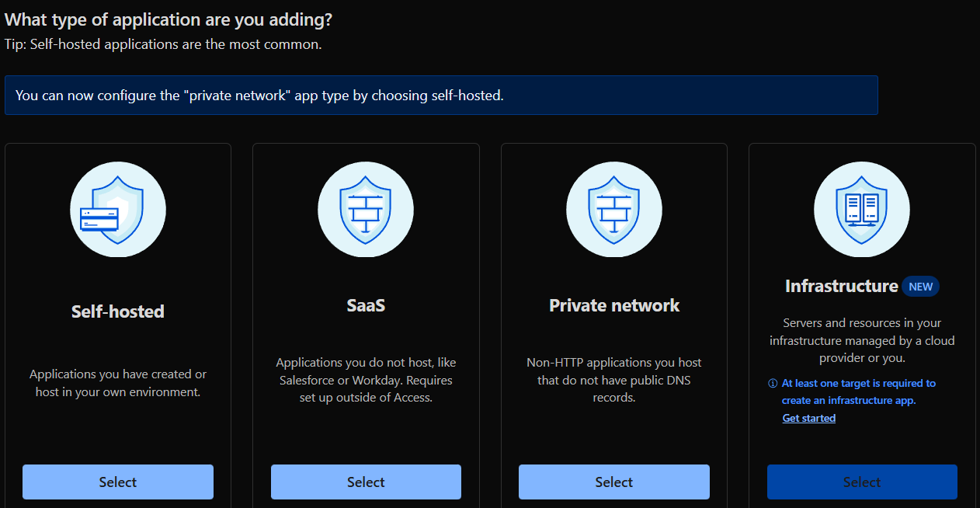Open the Get started link
Screen dimensions: 980x508
pyautogui.click(x=809, y=418)
